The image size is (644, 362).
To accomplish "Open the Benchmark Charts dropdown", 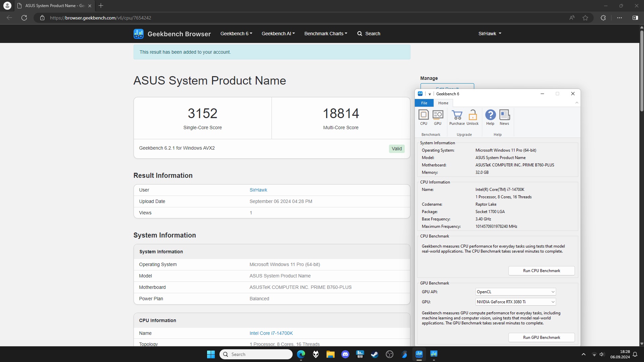I will pos(326,34).
